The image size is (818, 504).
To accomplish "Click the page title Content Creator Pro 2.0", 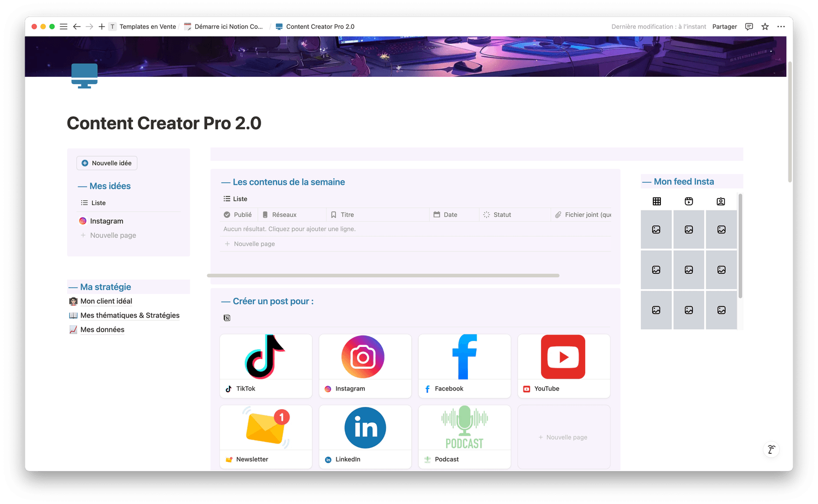I will [x=164, y=123].
